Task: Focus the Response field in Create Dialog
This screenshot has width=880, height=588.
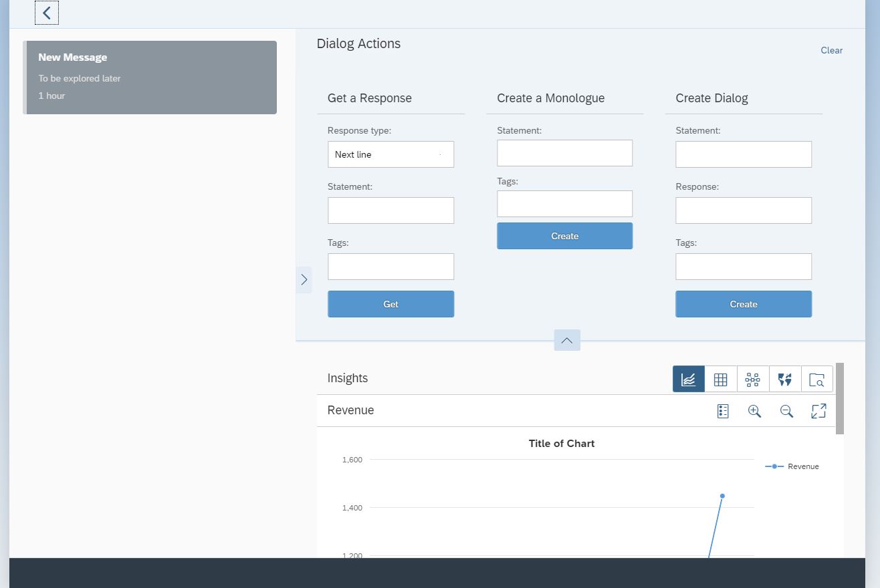Action: 743,210
